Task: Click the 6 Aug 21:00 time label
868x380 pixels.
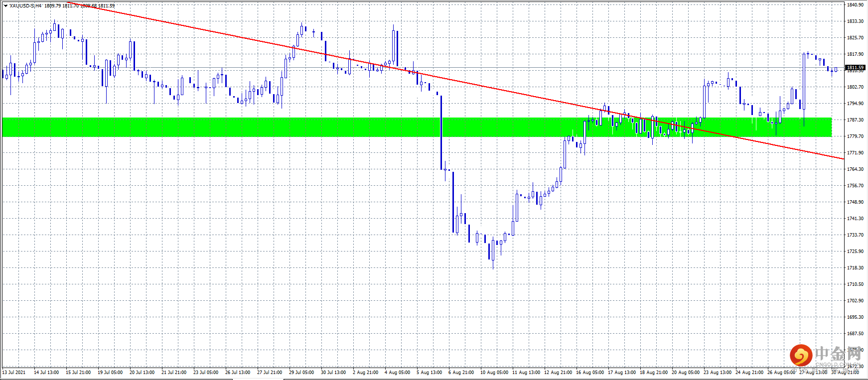Action: tap(461, 373)
